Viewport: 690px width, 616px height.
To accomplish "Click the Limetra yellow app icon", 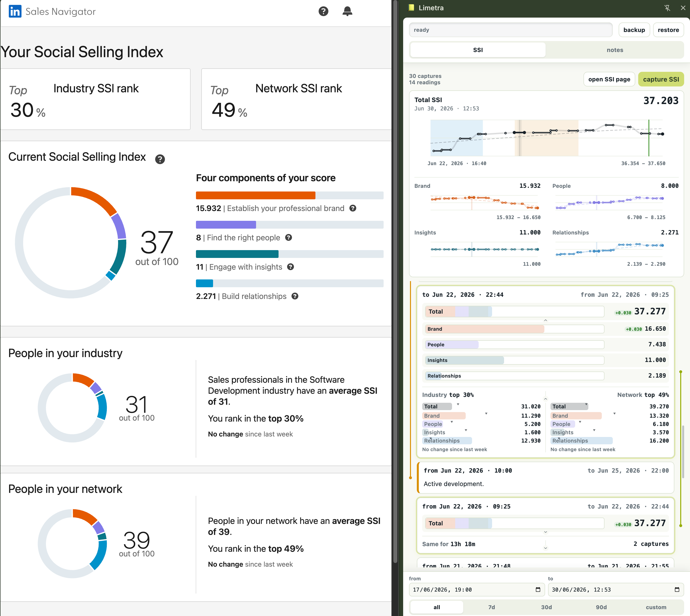I will (411, 7).
